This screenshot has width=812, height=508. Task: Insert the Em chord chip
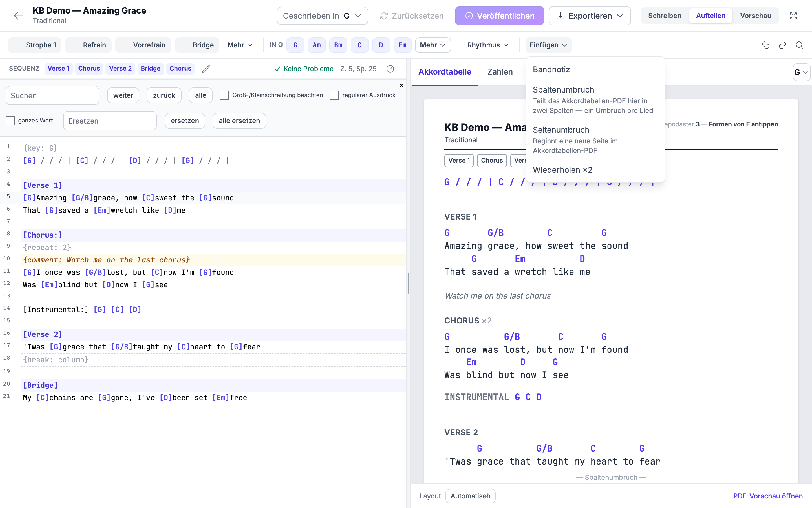[x=402, y=45]
